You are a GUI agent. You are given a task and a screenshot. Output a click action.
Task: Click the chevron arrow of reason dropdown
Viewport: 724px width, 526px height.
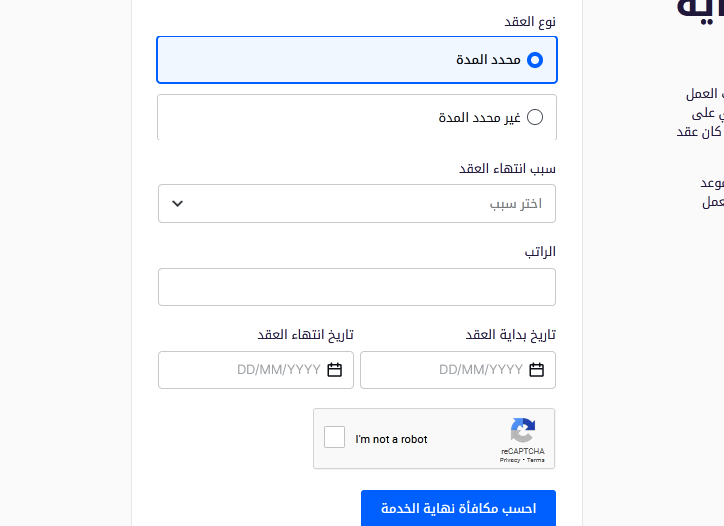pyautogui.click(x=178, y=204)
